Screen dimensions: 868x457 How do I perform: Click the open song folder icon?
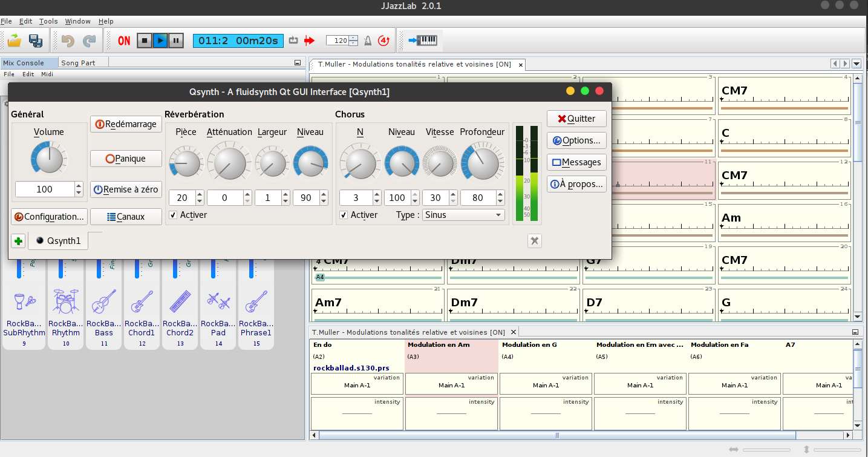pyautogui.click(x=14, y=41)
